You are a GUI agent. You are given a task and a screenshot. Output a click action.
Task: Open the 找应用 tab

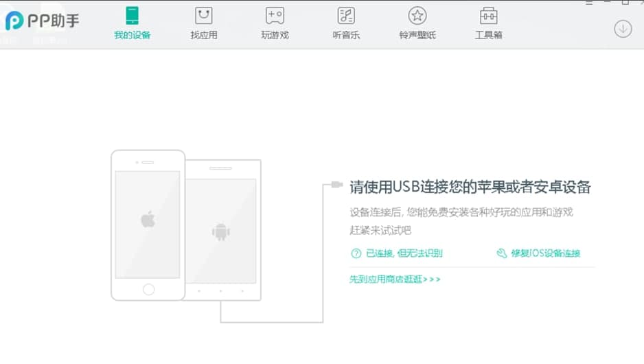(204, 23)
